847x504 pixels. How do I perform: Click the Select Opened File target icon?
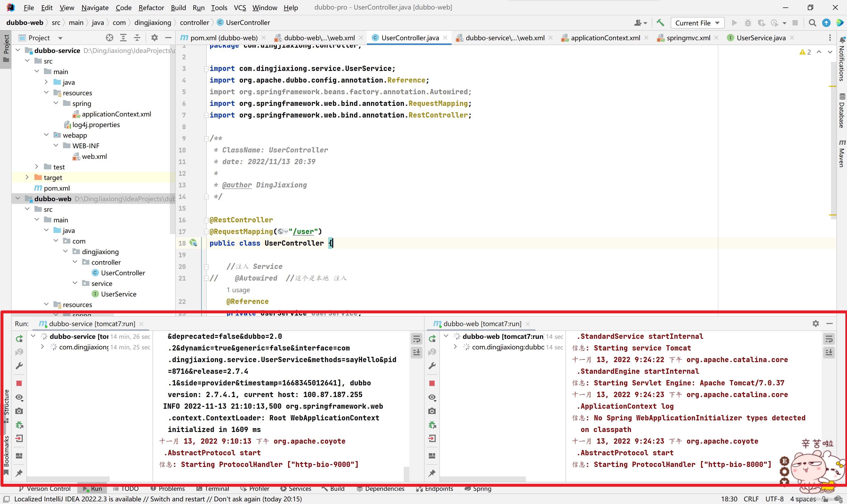click(109, 38)
